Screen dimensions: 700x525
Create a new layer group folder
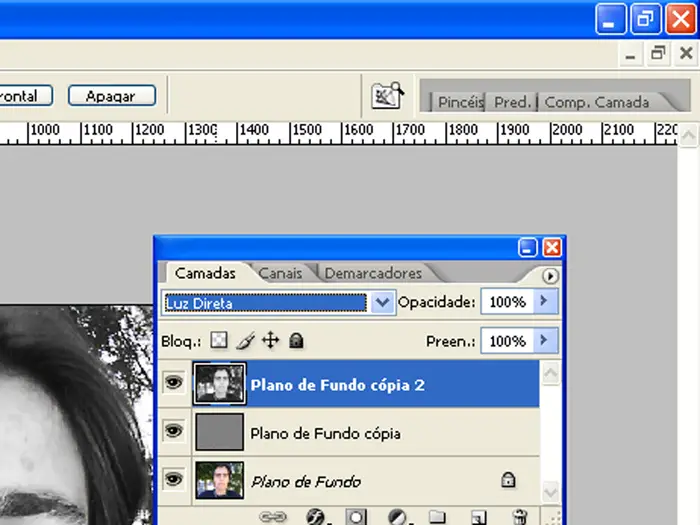437,517
